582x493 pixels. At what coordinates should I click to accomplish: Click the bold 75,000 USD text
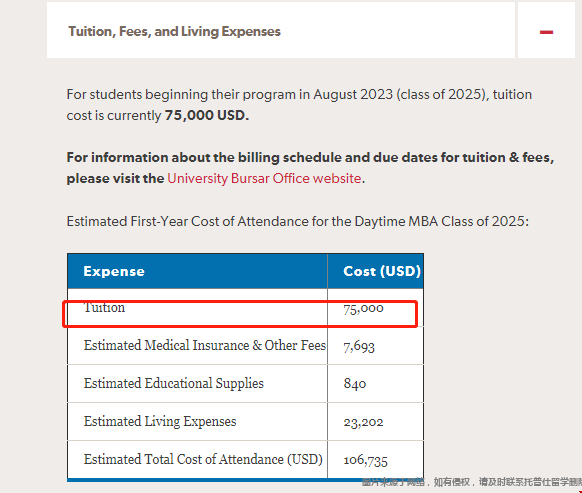(x=207, y=115)
